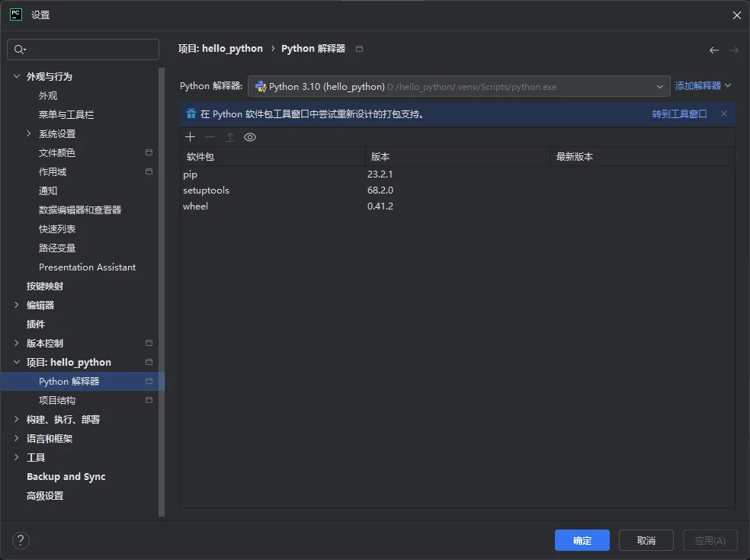Open 高级设置 page
Screen dimensions: 750x560
(45, 496)
